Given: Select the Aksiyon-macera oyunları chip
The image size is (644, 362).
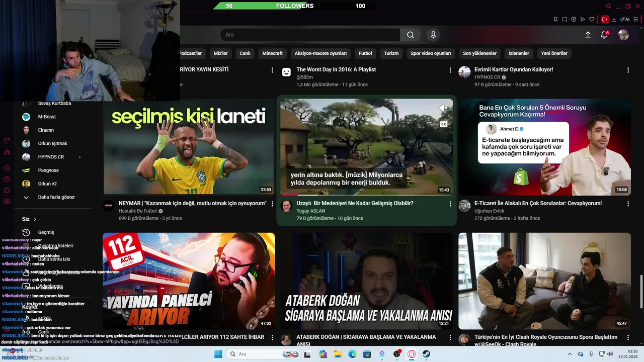Looking at the screenshot, I should click(320, 53).
